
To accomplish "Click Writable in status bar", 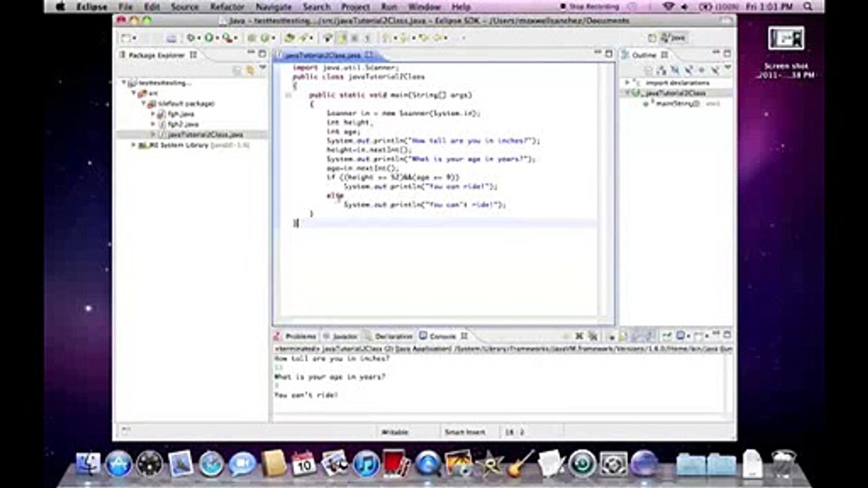I will (395, 432).
